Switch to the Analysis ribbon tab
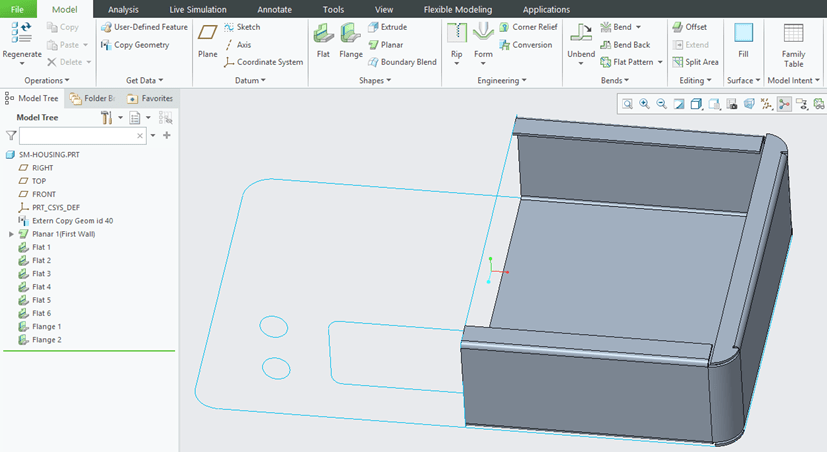Viewport: 827px width, 452px height. coord(123,9)
